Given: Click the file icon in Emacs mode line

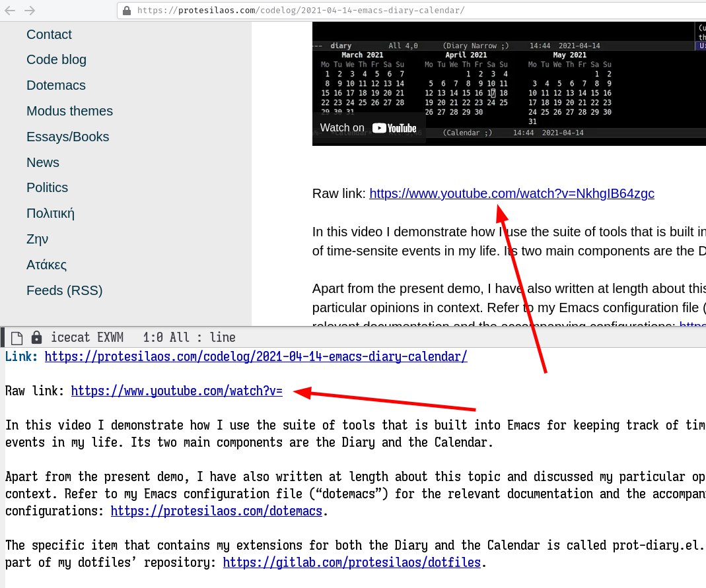Looking at the screenshot, I should coord(17,337).
